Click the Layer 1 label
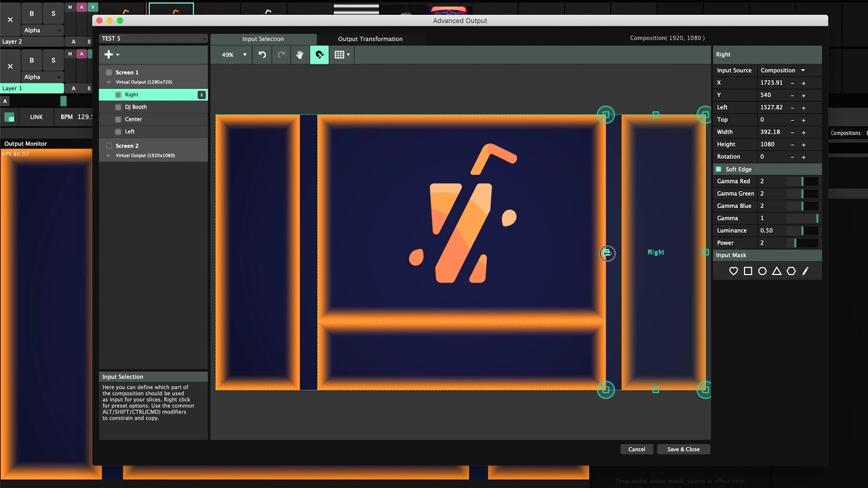Screen dimensions: 868x488 pyautogui.click(x=32, y=89)
